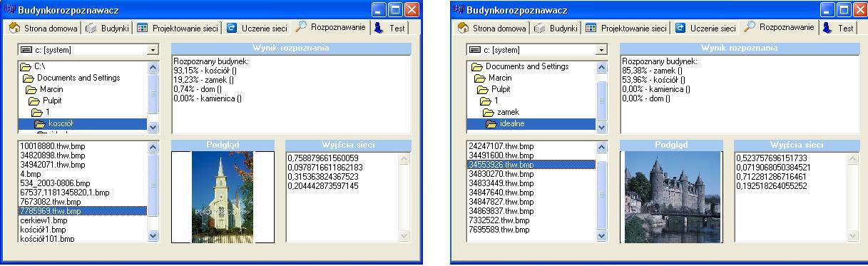The height and width of the screenshot is (266, 868).
Task: Click the C:\ folder icon in church window tree
Action: click(x=25, y=66)
